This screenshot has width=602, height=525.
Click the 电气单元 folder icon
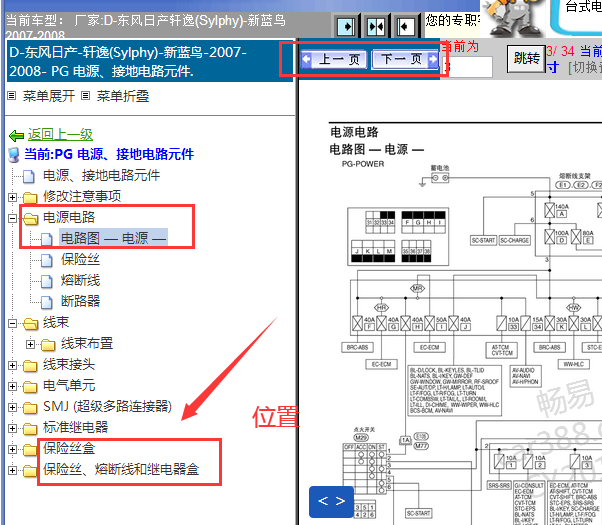click(x=30, y=387)
